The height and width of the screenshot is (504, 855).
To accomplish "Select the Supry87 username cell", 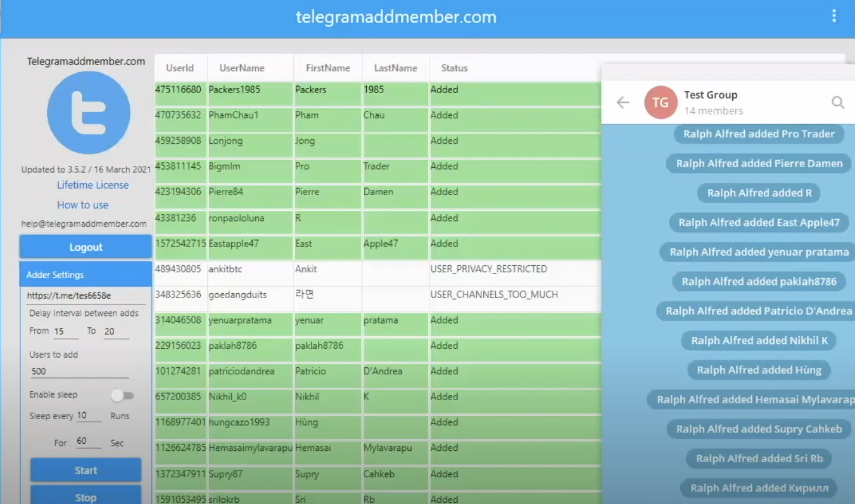I will [x=250, y=478].
